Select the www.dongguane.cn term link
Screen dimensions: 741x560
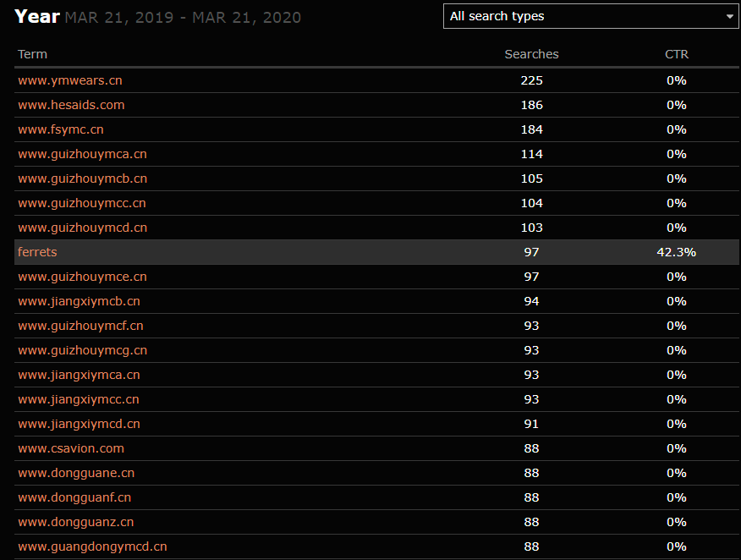point(76,473)
